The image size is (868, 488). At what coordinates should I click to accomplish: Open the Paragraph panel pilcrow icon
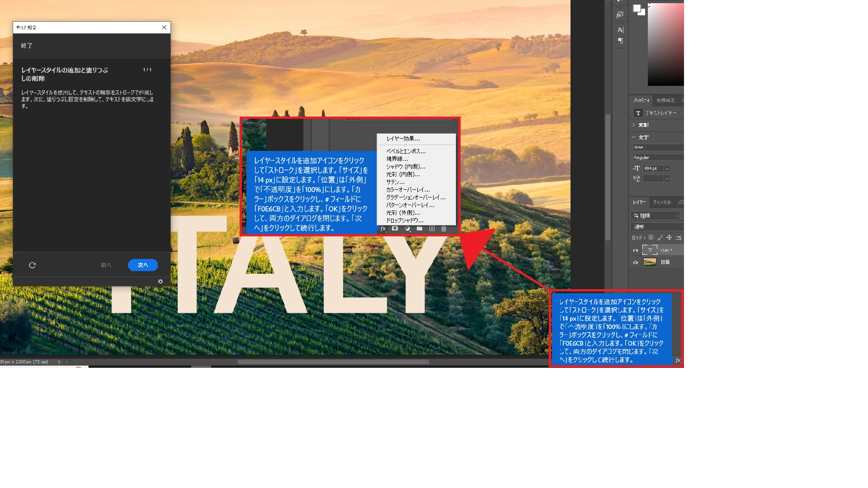[620, 41]
